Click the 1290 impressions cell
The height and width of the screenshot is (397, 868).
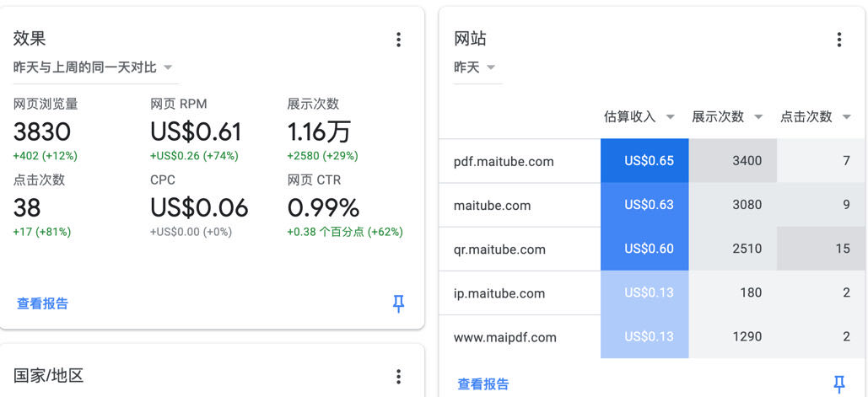tap(733, 336)
